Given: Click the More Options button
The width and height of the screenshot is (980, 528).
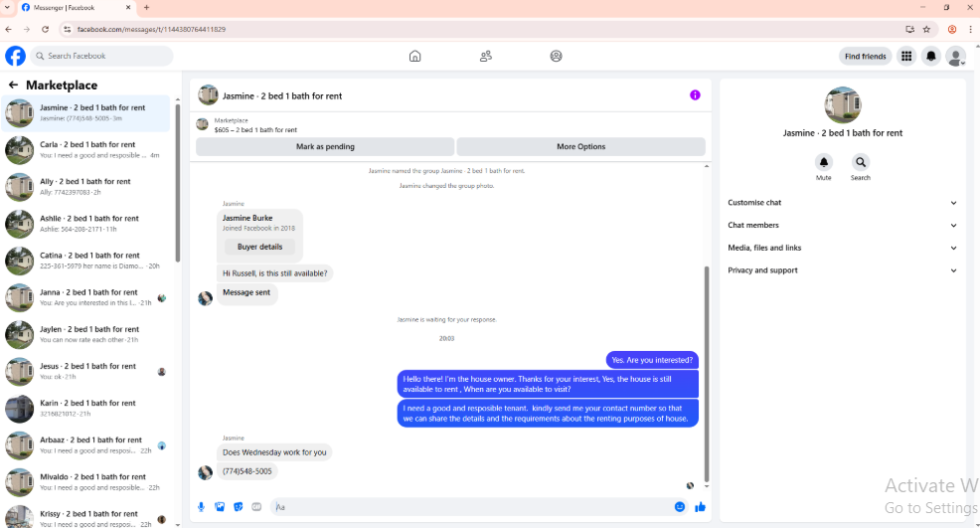Looking at the screenshot, I should coord(581,146).
